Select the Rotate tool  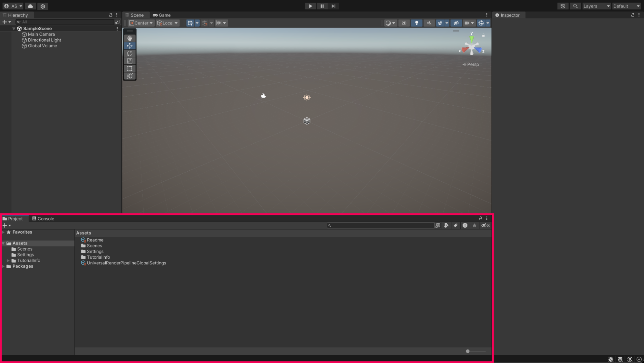point(130,53)
